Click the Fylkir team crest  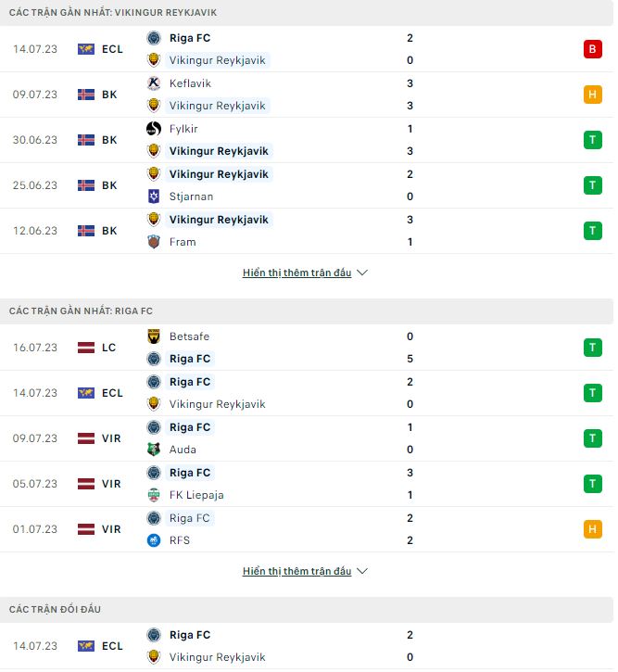tap(154, 129)
